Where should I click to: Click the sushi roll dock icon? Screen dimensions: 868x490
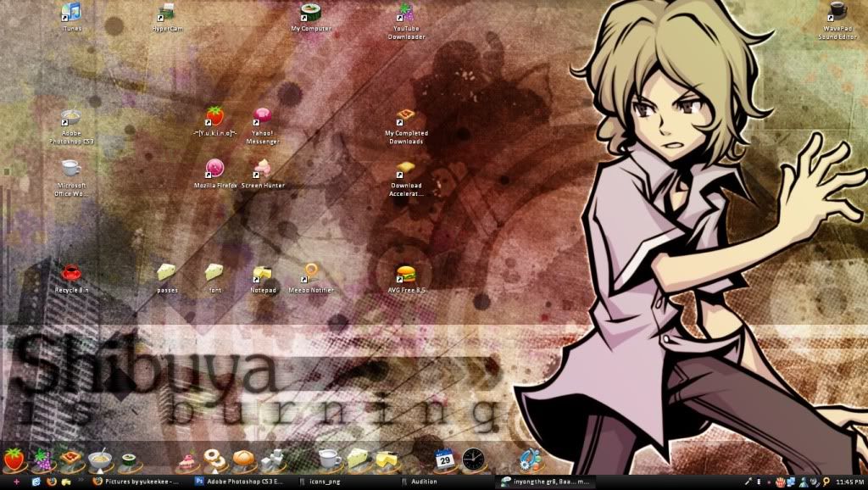[x=128, y=459]
